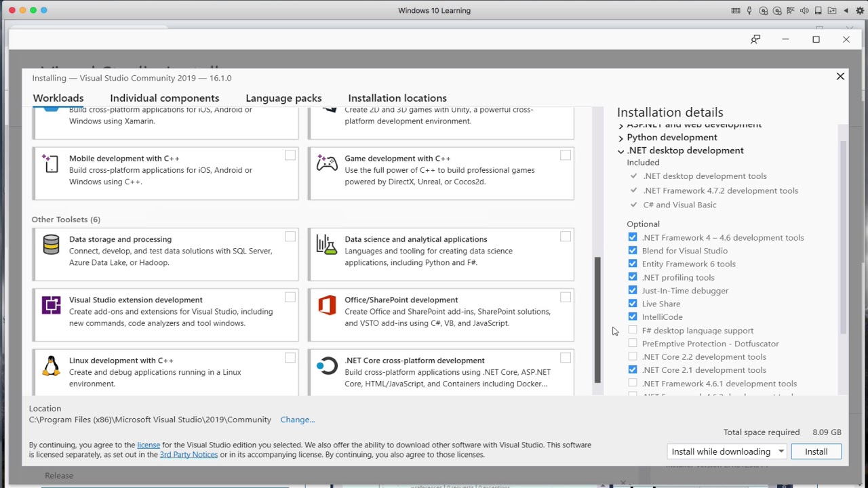
Task: Click the .NET Core cross-platform development icon
Action: coord(327,366)
